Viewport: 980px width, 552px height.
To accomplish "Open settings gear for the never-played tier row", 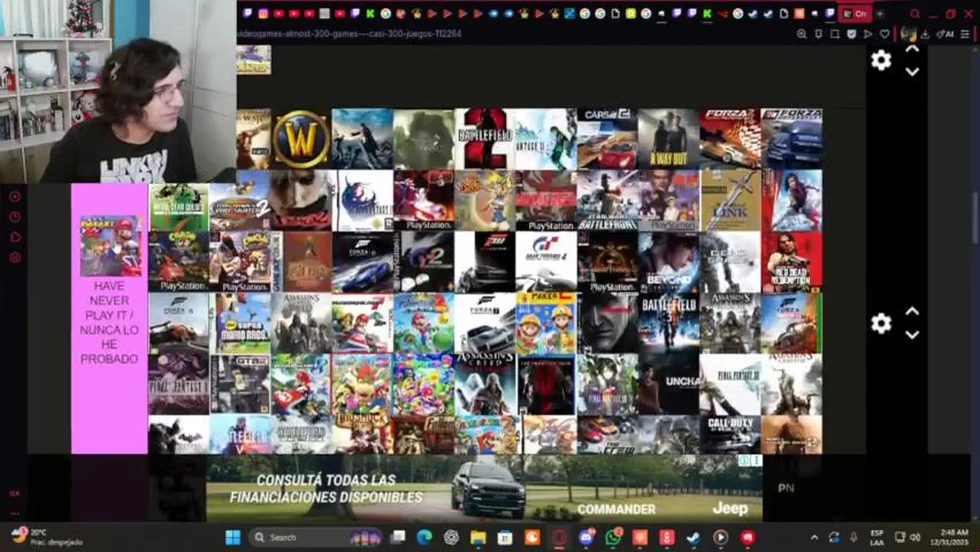I will tap(881, 324).
